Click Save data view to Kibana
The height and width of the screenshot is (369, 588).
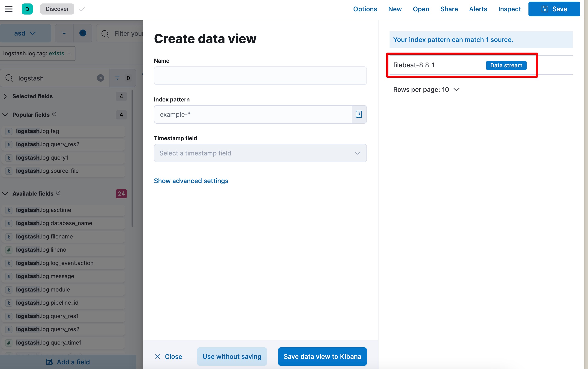(322, 356)
